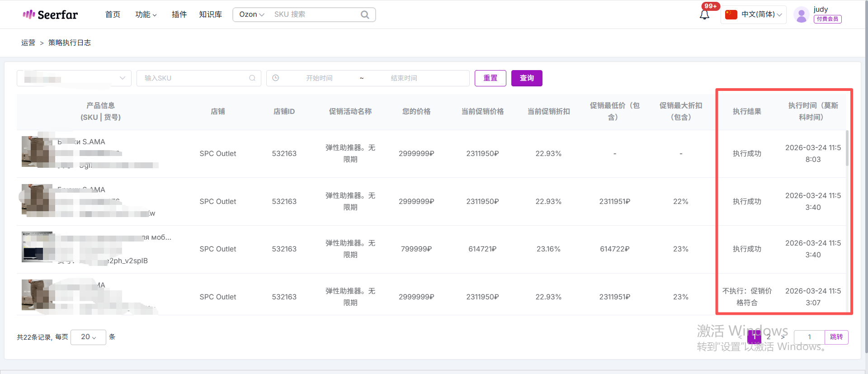Click the notification bell icon
Screen dimensions: 868x374
(704, 15)
